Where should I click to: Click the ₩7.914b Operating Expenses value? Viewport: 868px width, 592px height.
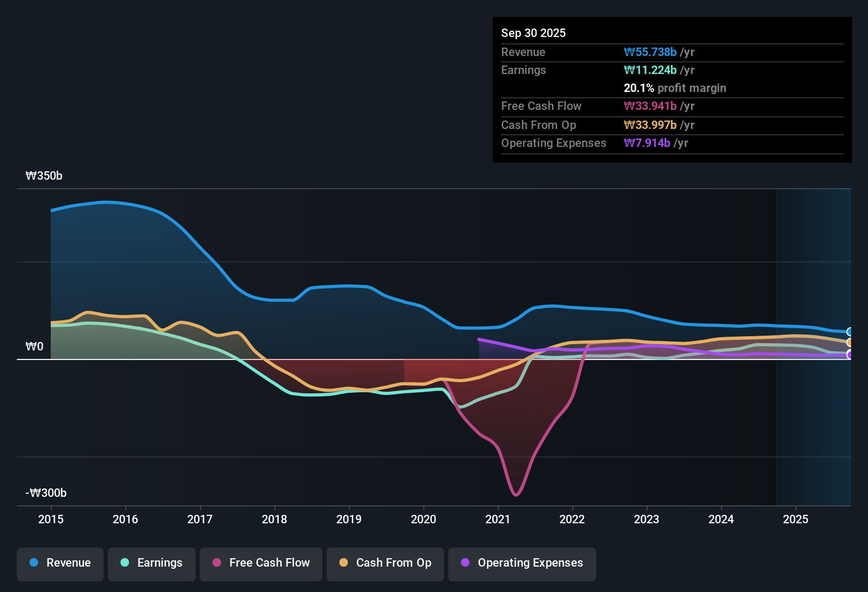(x=647, y=143)
